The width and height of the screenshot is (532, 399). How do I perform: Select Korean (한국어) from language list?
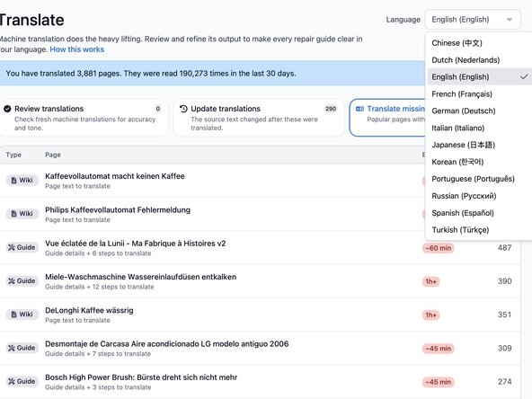pos(478,162)
